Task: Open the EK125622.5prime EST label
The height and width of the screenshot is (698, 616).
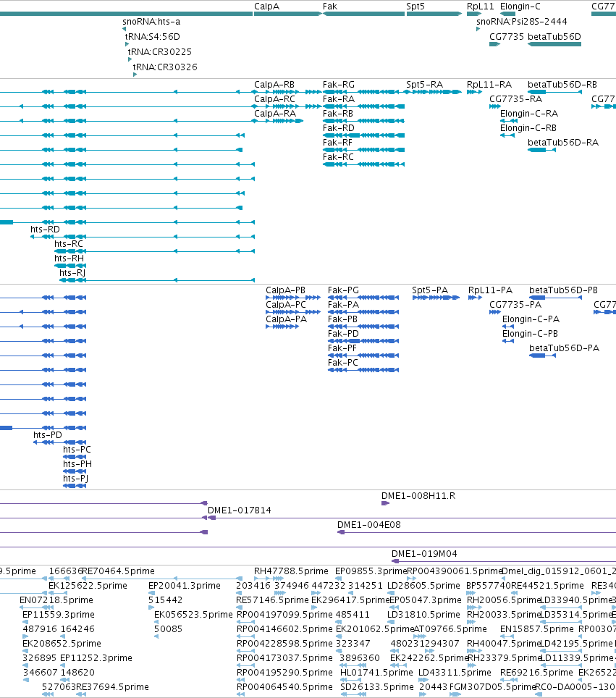Action: pyautogui.click(x=88, y=585)
